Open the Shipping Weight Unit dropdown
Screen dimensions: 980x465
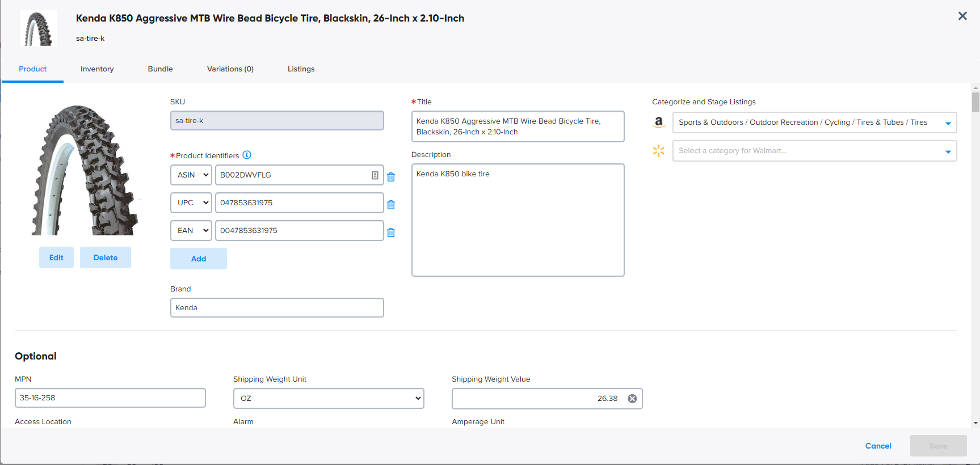(x=329, y=399)
